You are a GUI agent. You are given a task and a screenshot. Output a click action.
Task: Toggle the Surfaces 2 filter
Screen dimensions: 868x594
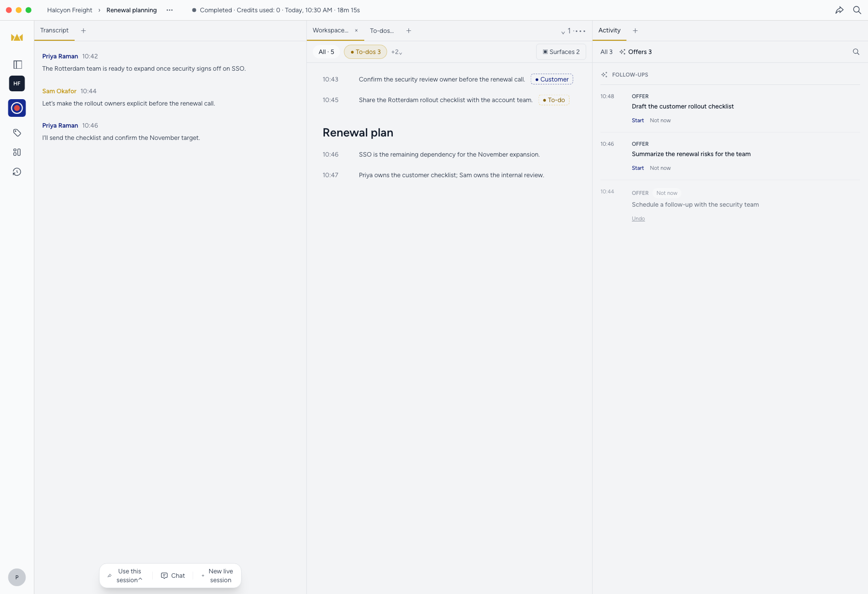pos(561,52)
